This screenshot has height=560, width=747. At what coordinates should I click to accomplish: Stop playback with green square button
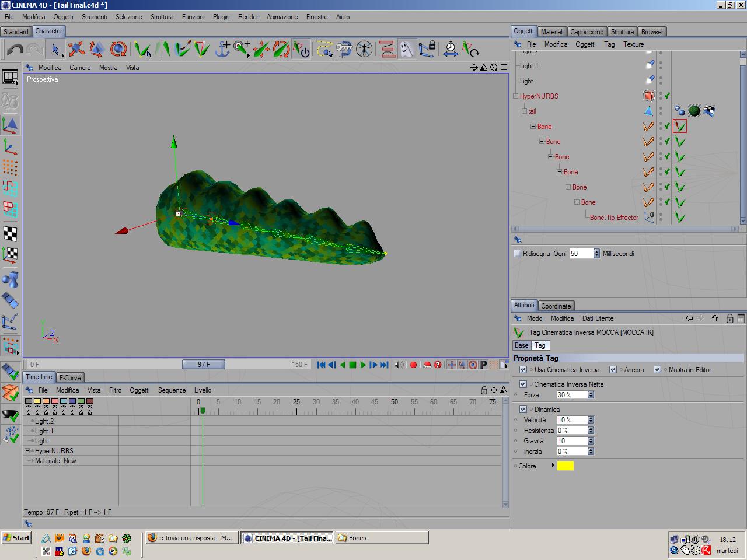click(x=352, y=365)
